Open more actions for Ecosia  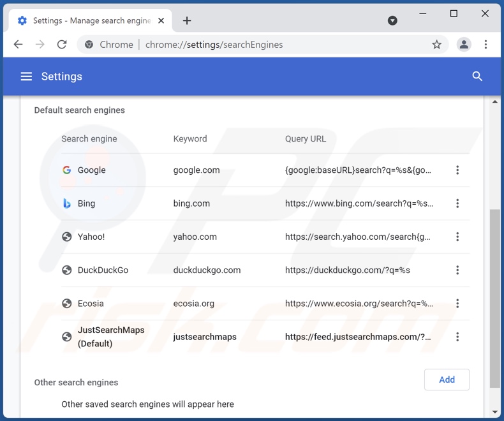click(x=457, y=304)
